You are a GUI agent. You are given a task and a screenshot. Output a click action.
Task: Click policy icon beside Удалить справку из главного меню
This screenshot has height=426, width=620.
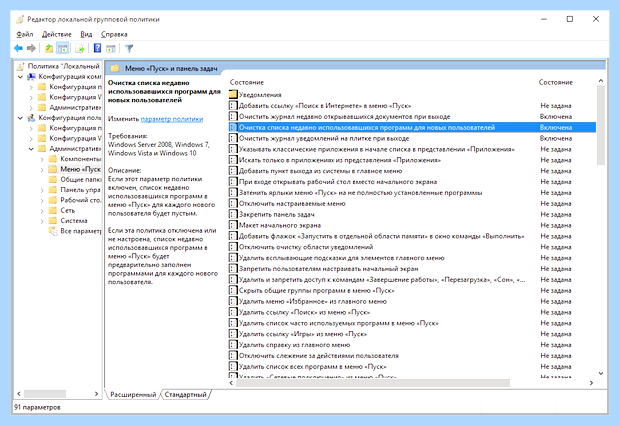[233, 345]
